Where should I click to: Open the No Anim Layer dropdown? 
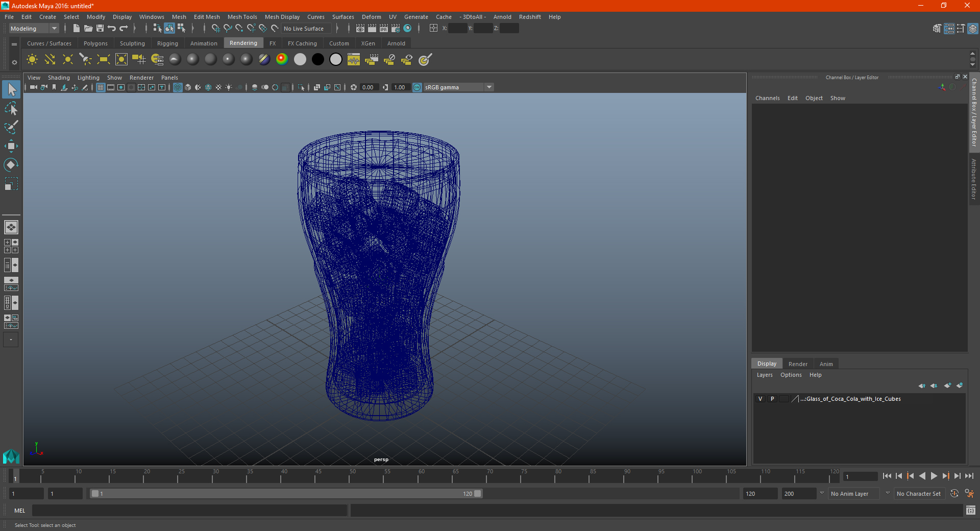854,494
